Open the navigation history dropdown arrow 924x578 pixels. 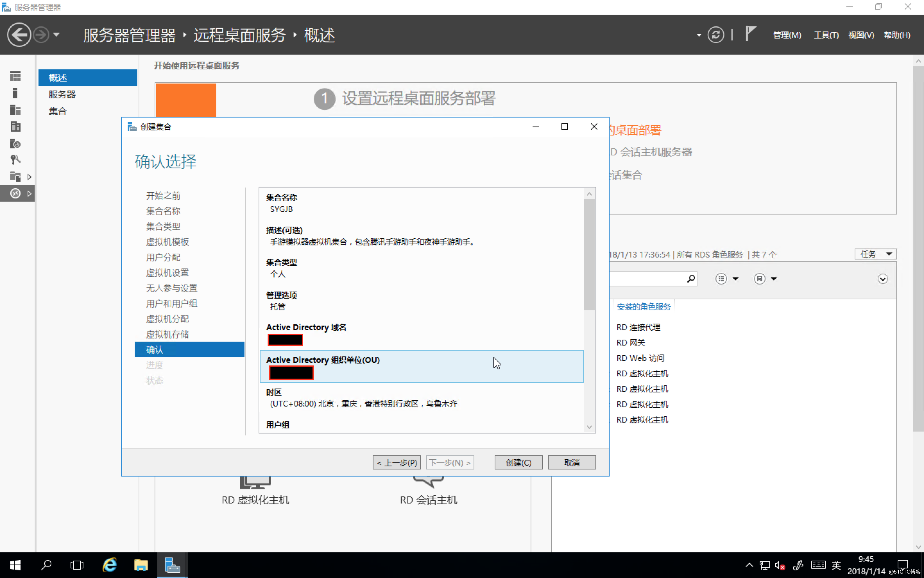tap(56, 35)
